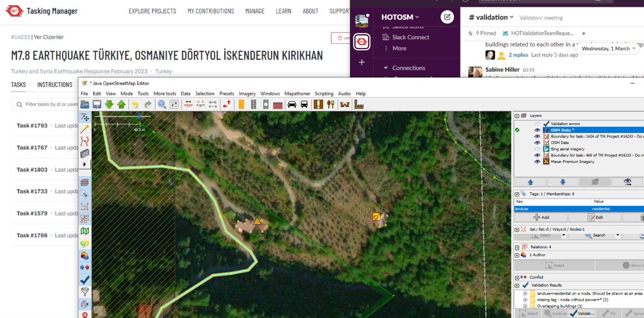Select the Draw nodes tool
This screenshot has height=318, width=644.
point(85,129)
